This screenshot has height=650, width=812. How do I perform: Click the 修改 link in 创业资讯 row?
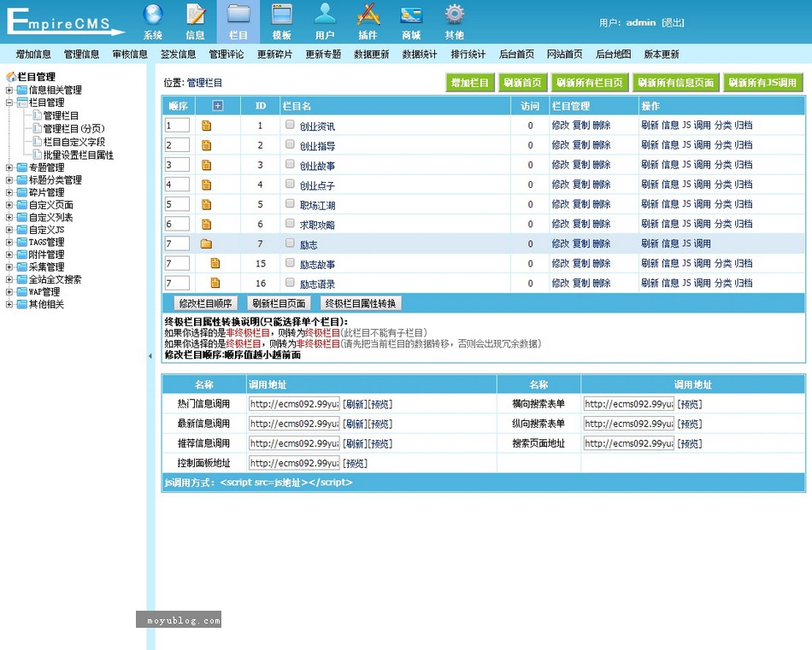click(561, 126)
